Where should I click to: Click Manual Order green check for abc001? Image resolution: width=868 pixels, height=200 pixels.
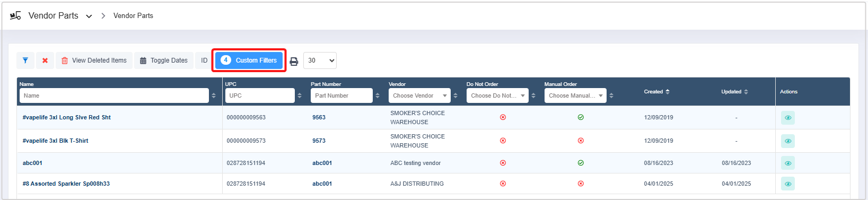(x=581, y=163)
